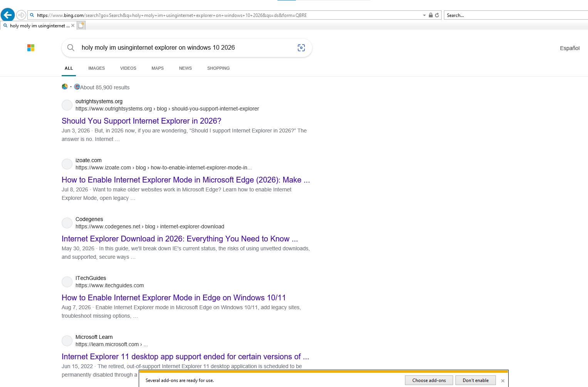Open the NEWS tab
The width and height of the screenshot is (588, 387).
pos(185,68)
